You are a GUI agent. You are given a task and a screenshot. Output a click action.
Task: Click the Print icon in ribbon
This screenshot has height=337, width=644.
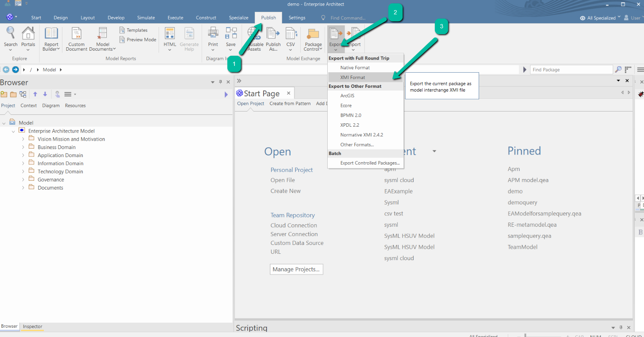click(213, 33)
